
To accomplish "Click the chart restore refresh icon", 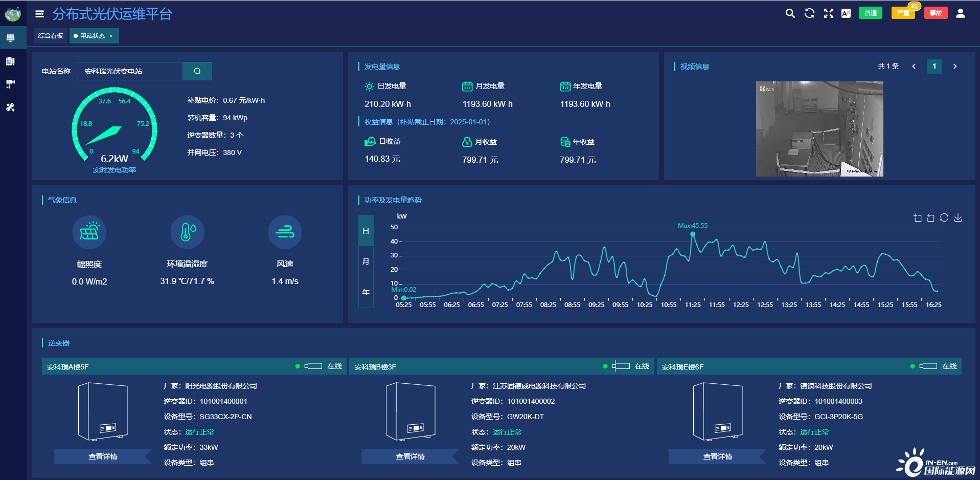I will coord(944,218).
